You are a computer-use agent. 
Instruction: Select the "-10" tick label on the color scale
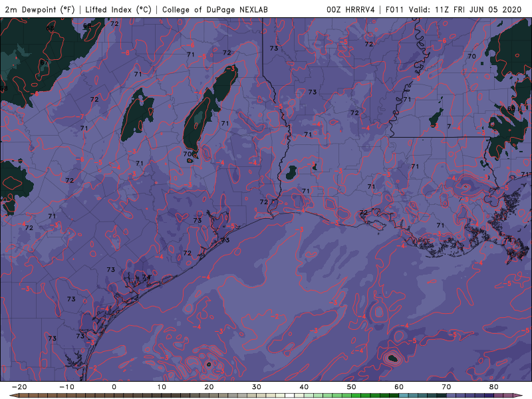[66, 387]
